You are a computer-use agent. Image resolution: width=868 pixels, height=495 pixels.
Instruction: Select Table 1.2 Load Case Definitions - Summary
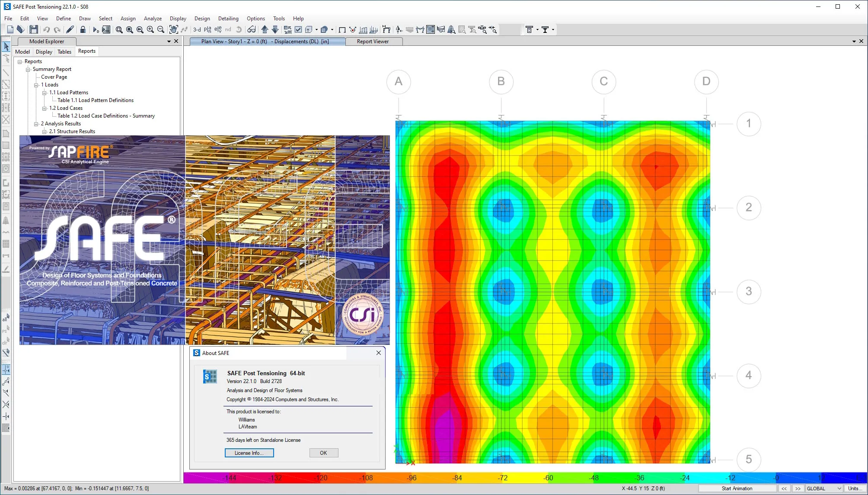tap(106, 116)
